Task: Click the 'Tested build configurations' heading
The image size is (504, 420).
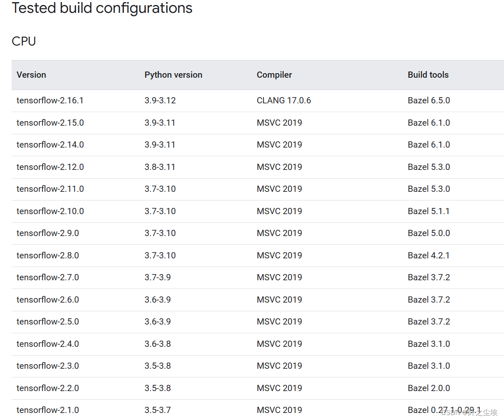Action: coord(102,8)
